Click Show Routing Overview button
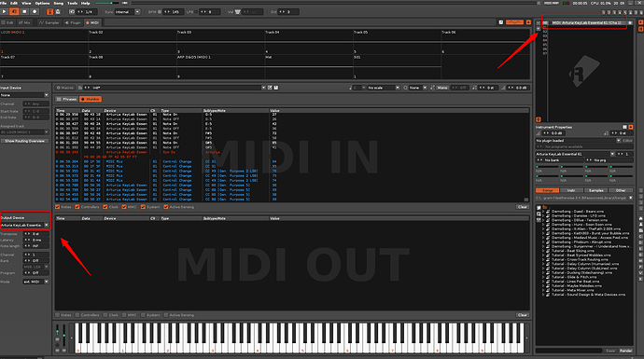This screenshot has height=359, width=644. tap(24, 141)
